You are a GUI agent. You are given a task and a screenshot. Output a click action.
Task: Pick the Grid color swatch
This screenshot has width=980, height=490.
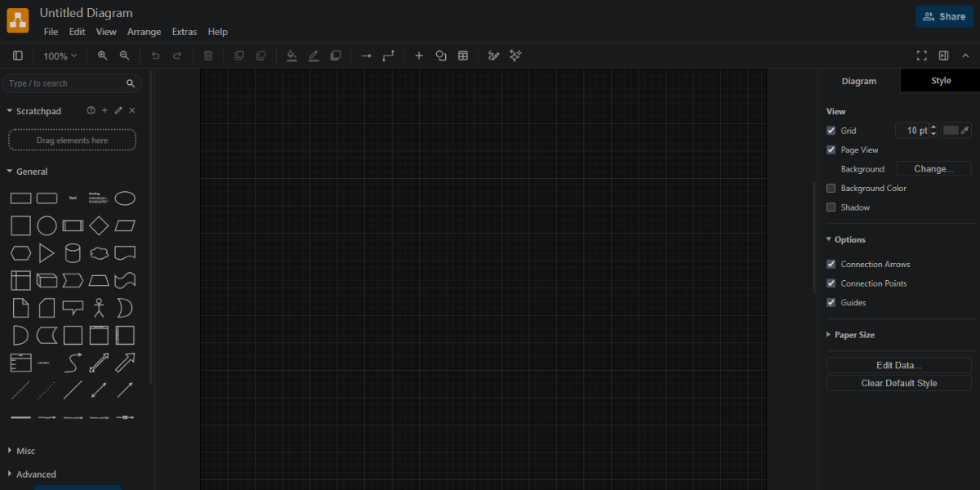click(951, 130)
